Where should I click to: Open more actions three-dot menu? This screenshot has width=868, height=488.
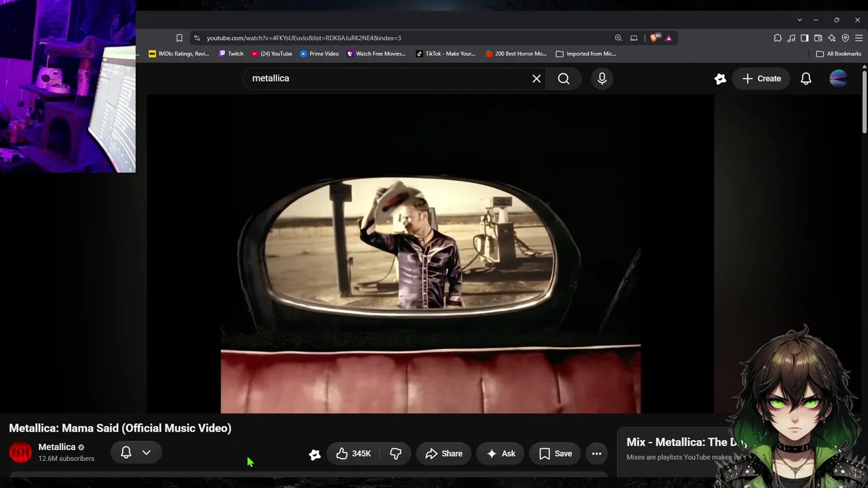(x=597, y=453)
